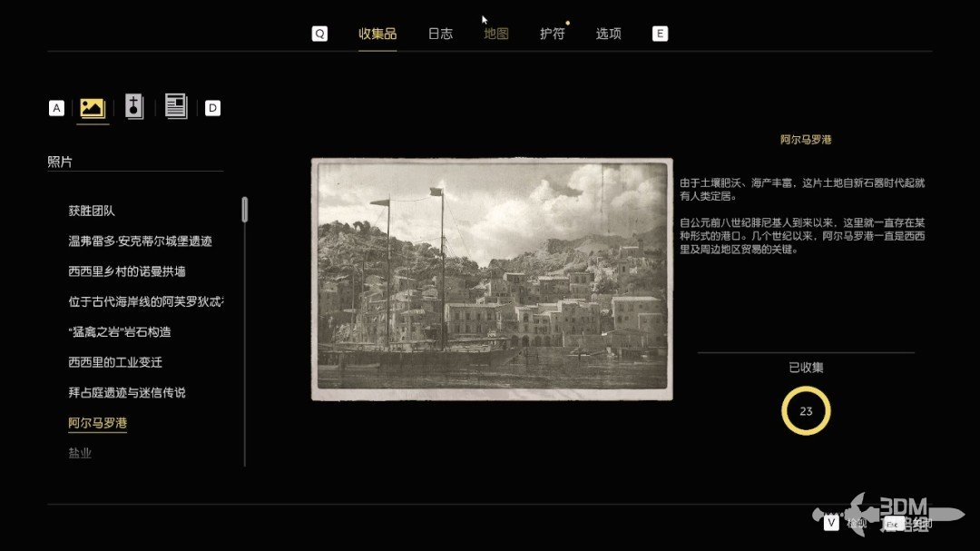Open the 选项 tab
The height and width of the screenshot is (551, 980).
click(609, 34)
